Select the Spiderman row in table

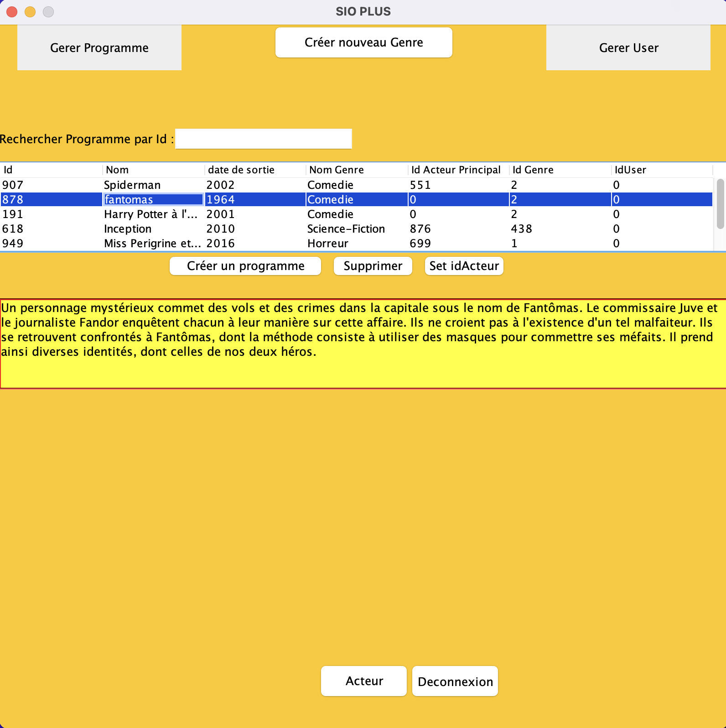pos(132,185)
